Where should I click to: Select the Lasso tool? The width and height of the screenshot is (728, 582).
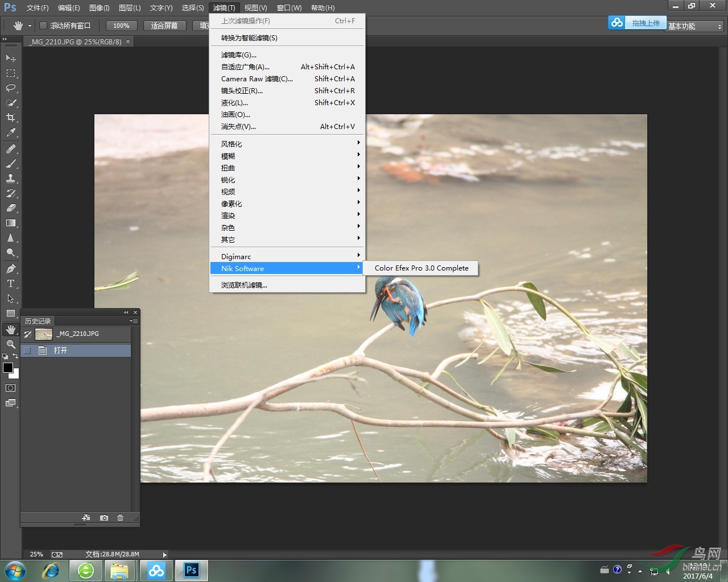coord(11,88)
